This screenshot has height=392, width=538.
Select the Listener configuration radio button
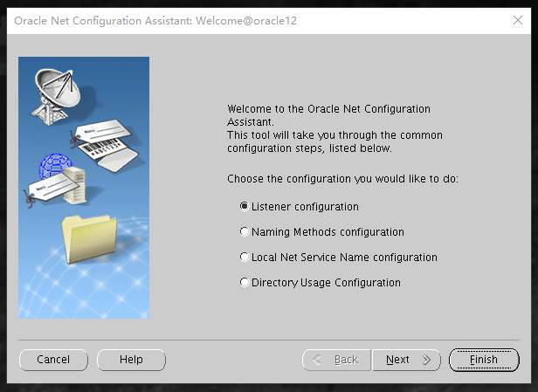point(245,207)
